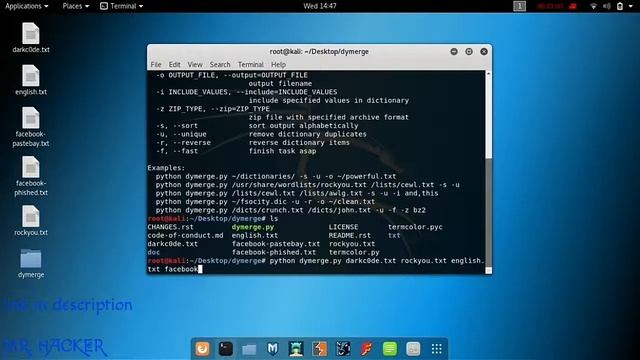Click the volume speaker icon
The height and width of the screenshot is (360, 640).
tap(607, 6)
